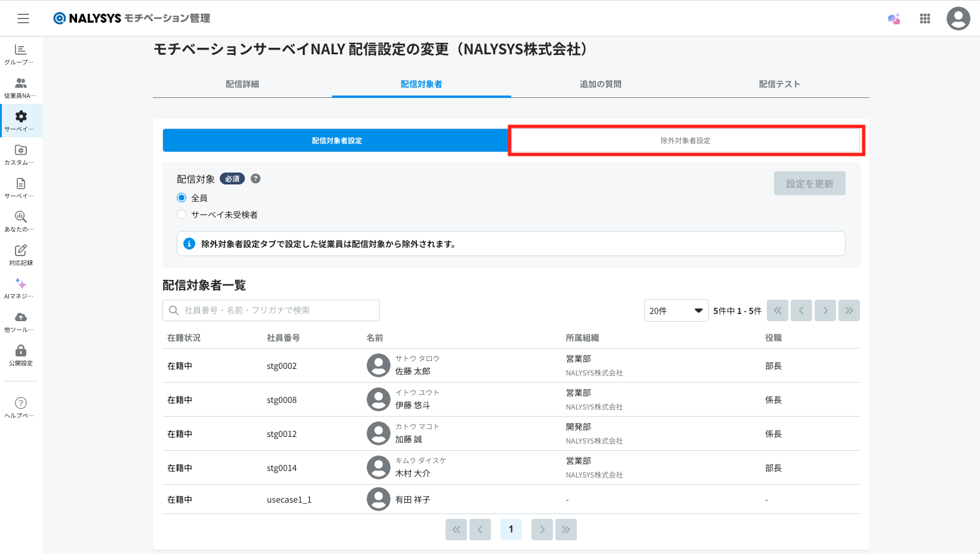This screenshot has height=554, width=980.
Task: Click 伊藤 悠斗's avatar
Action: pos(379,399)
